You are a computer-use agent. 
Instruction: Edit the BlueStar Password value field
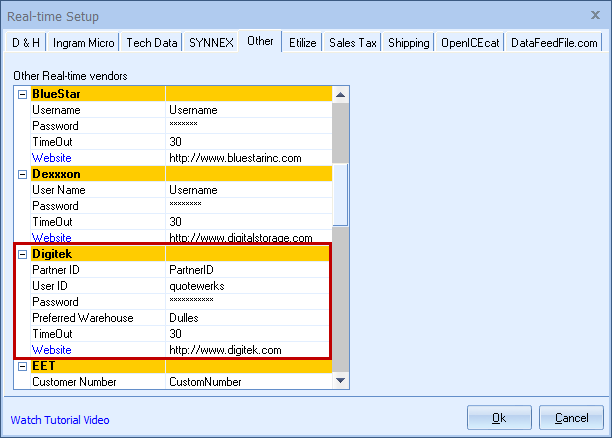tap(249, 126)
